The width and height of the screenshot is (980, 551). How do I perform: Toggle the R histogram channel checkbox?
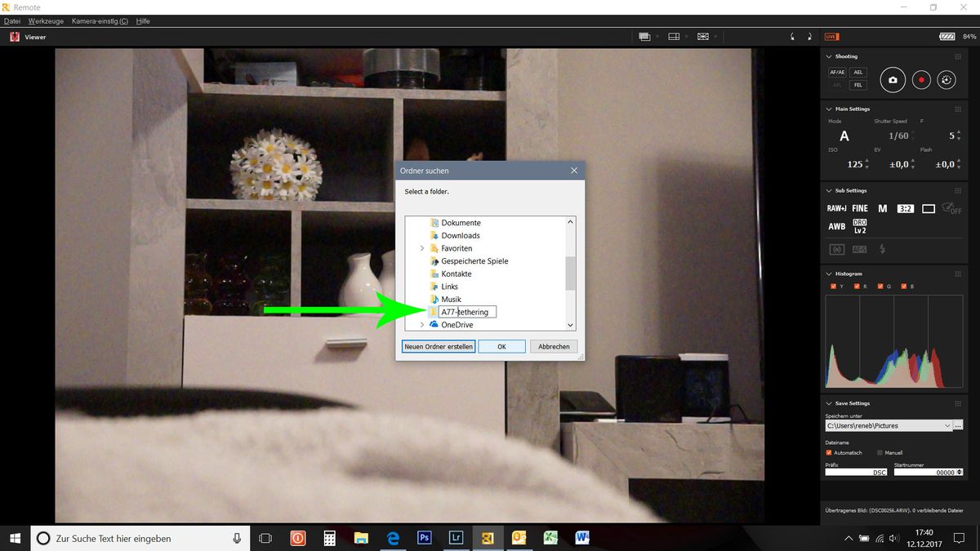pyautogui.click(x=857, y=287)
